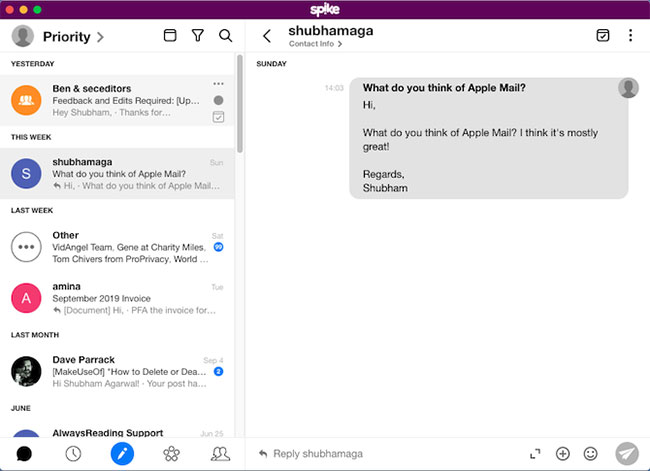This screenshot has height=471, width=650.
Task: Open the groups flower icon
Action: click(171, 453)
